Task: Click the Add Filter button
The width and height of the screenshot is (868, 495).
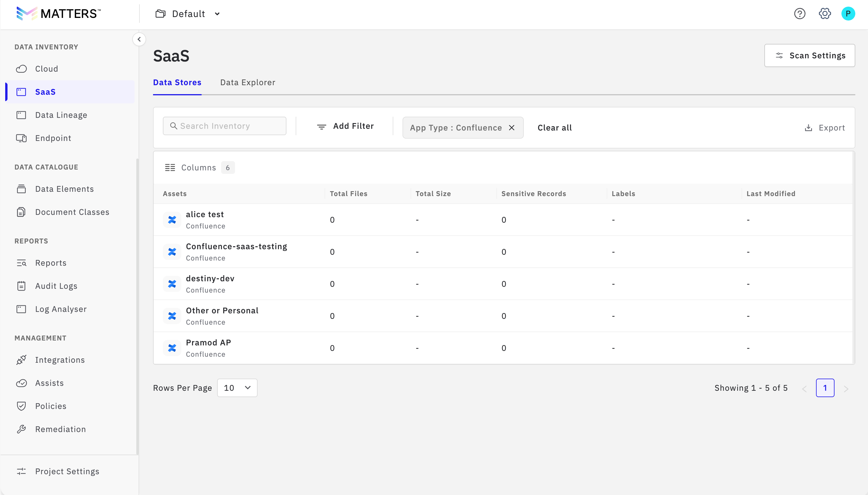Action: tap(345, 126)
